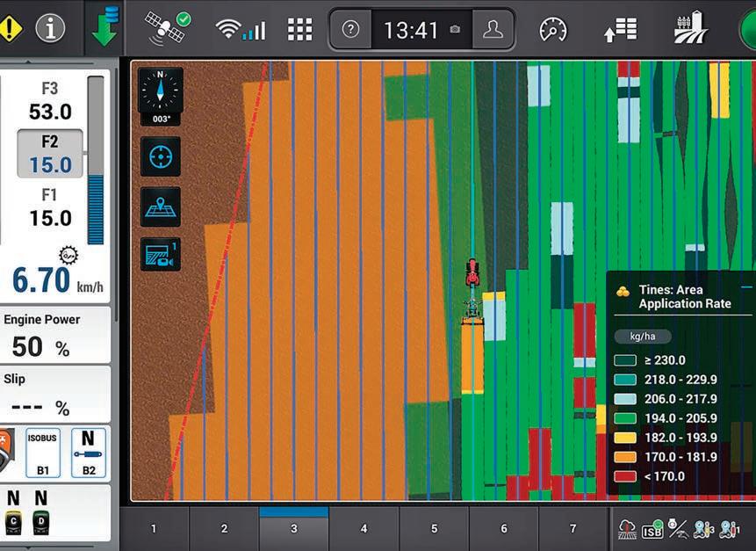
Task: Tap the Tines: Area Application Rate title
Action: point(685,296)
